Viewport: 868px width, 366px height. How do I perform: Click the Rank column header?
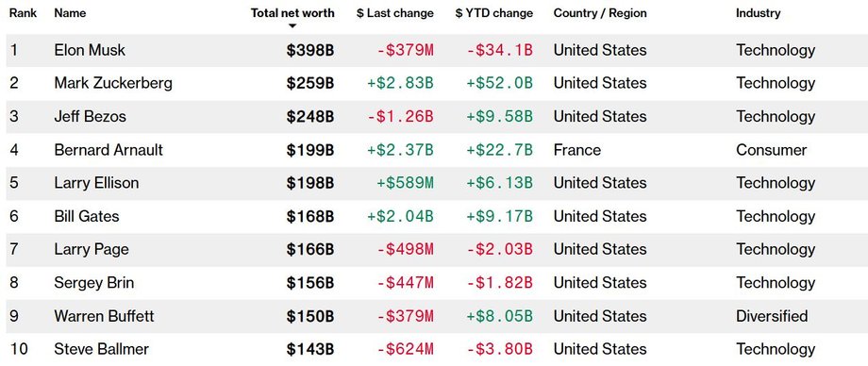[x=23, y=13]
